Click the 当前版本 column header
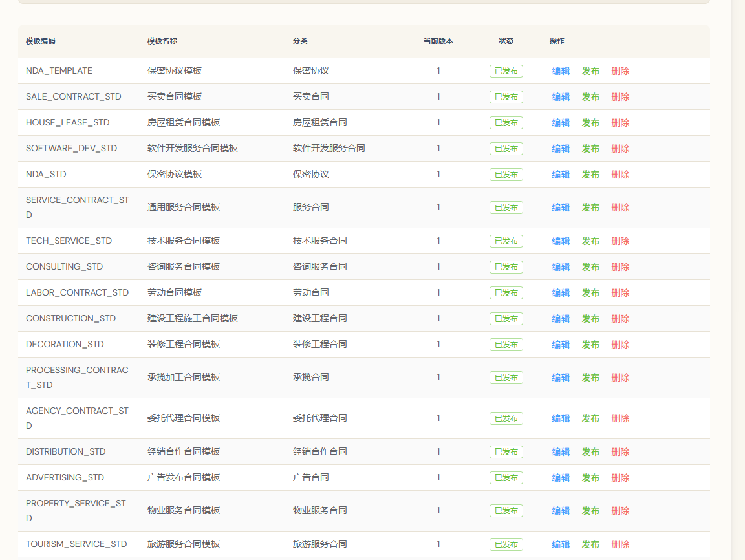The width and height of the screenshot is (745, 560). point(438,41)
